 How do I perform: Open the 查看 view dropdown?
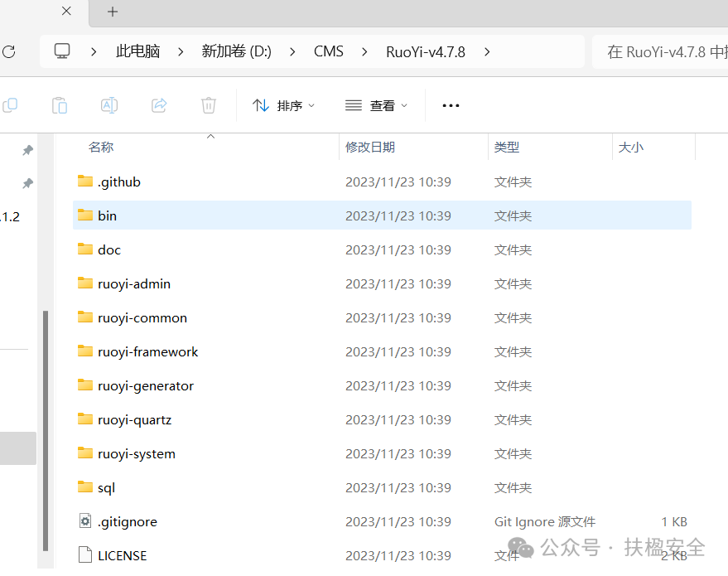click(x=376, y=106)
